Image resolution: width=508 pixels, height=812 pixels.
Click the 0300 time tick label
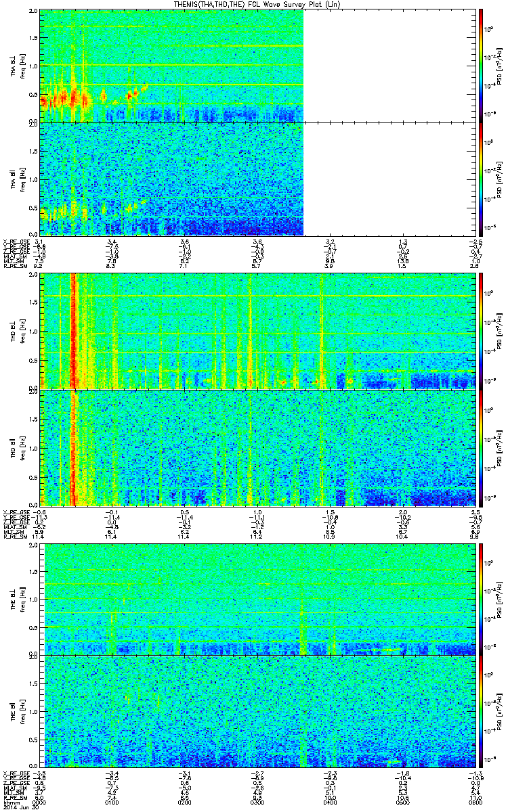tap(257, 802)
